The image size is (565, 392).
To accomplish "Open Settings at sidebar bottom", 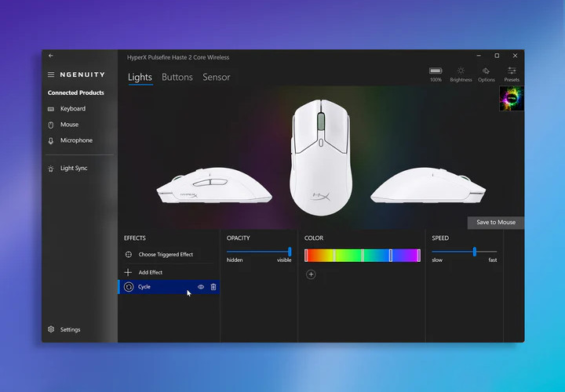I will point(70,329).
